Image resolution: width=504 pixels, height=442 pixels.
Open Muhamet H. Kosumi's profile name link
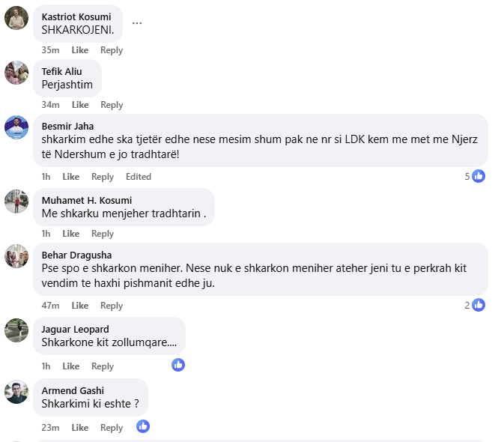pos(87,200)
